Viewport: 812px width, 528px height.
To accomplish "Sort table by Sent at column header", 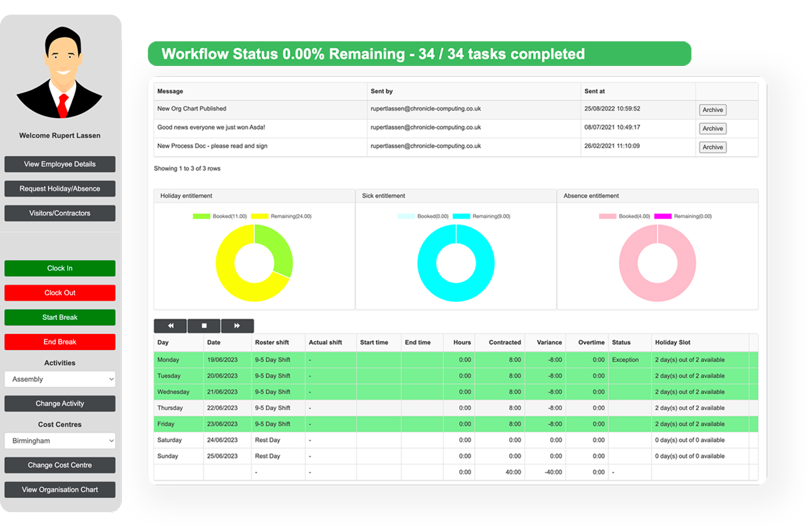I will pyautogui.click(x=595, y=91).
